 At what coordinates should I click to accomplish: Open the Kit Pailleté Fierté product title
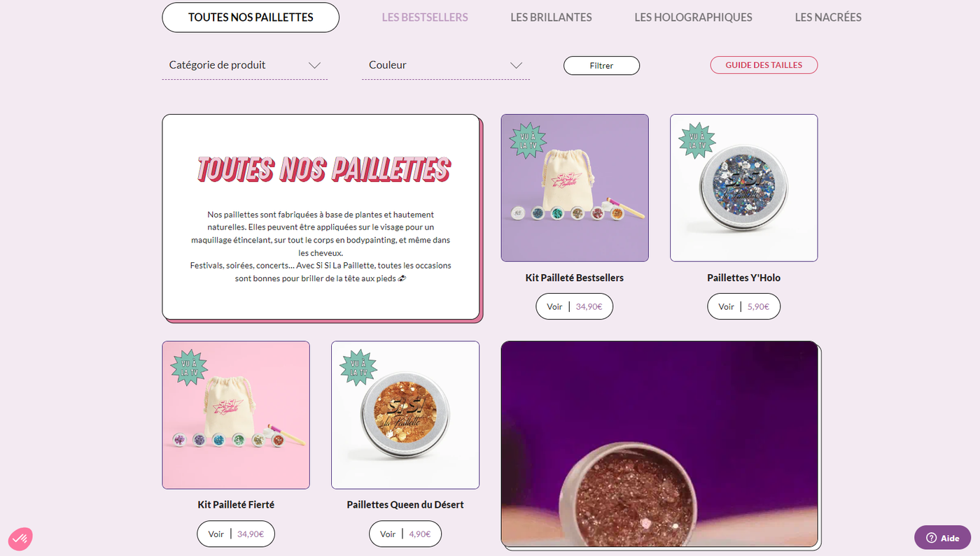click(236, 504)
